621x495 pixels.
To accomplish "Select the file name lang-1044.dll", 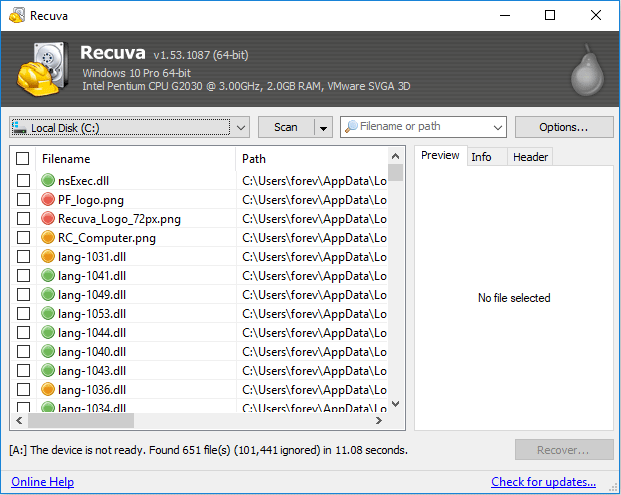I will tap(92, 333).
